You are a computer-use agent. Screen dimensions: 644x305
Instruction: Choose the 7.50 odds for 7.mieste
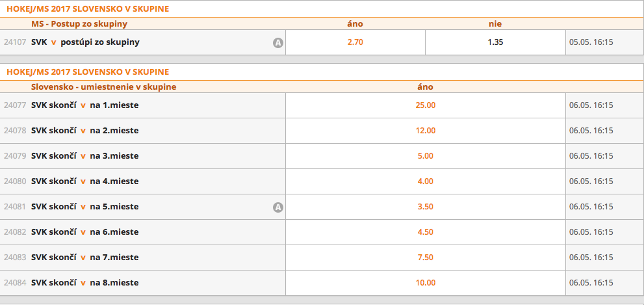click(x=425, y=258)
